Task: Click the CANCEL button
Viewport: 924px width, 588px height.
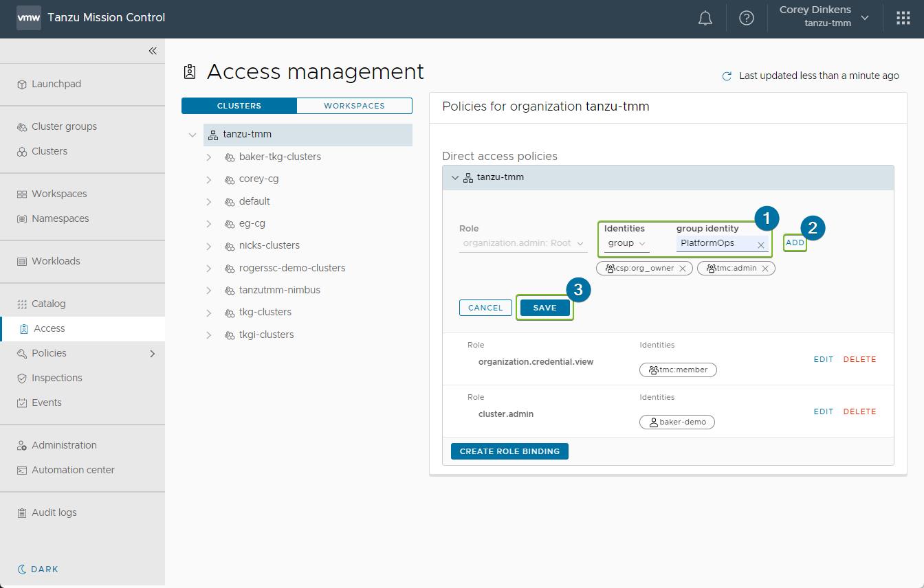Action: [x=485, y=308]
